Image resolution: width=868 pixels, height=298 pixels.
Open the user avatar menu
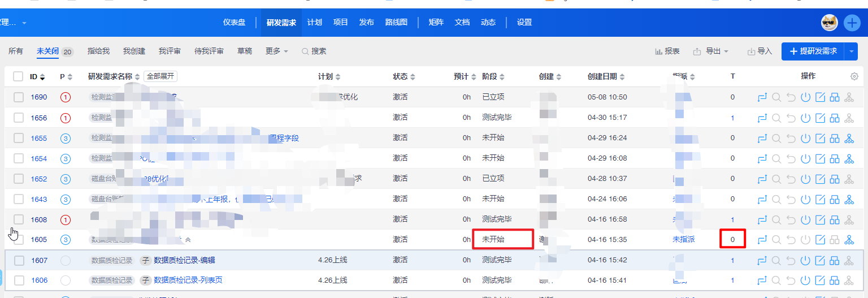[x=829, y=23]
